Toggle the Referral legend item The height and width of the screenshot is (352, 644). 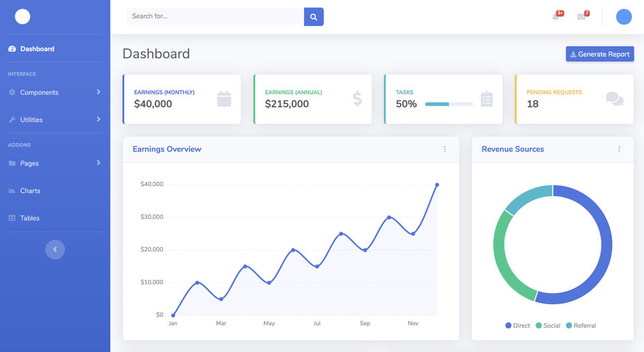tap(580, 326)
